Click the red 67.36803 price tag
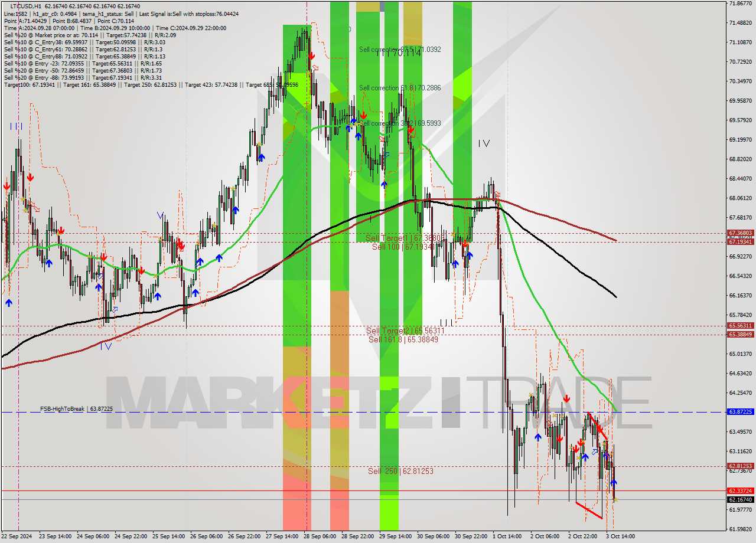756x543 pixels. click(740, 233)
